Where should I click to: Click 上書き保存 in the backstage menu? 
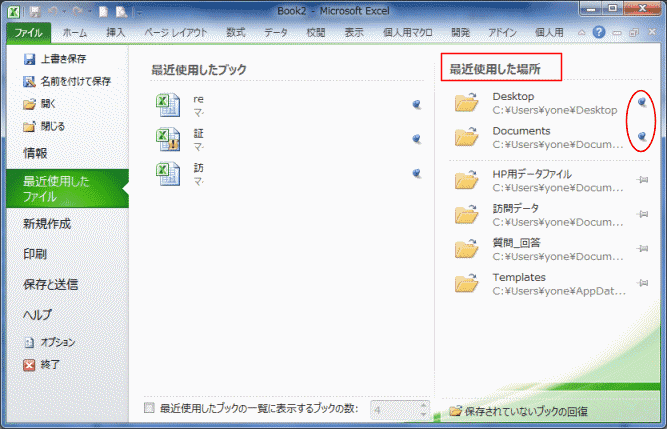(55, 59)
